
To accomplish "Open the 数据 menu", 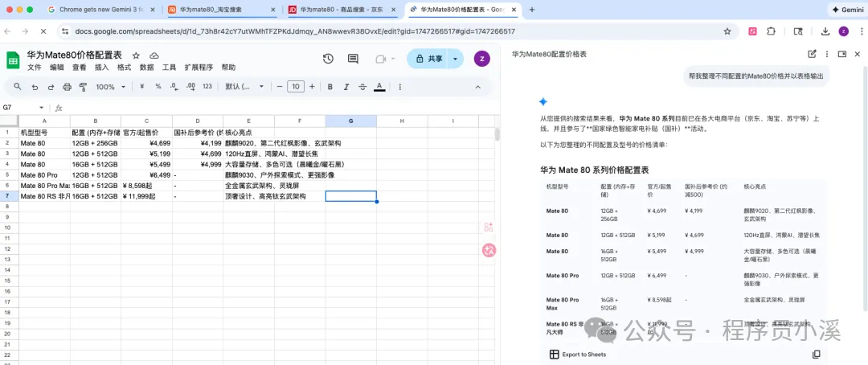I will point(147,68).
